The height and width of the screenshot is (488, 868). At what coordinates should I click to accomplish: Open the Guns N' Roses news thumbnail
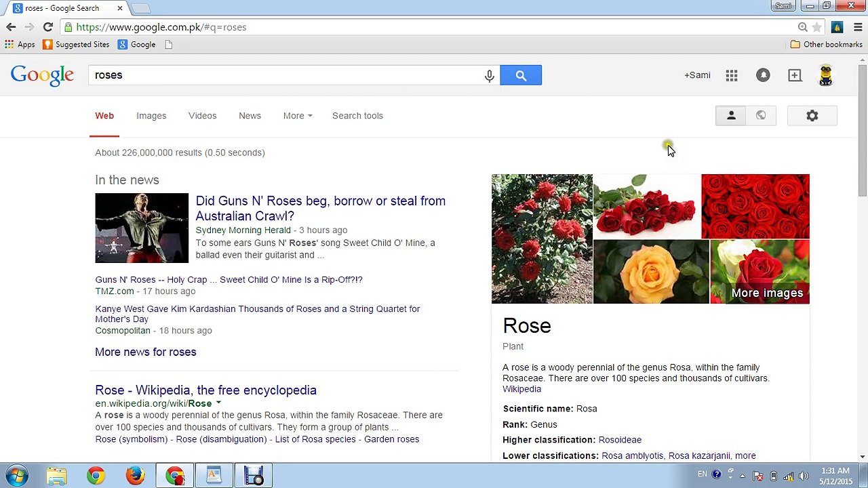tap(142, 228)
